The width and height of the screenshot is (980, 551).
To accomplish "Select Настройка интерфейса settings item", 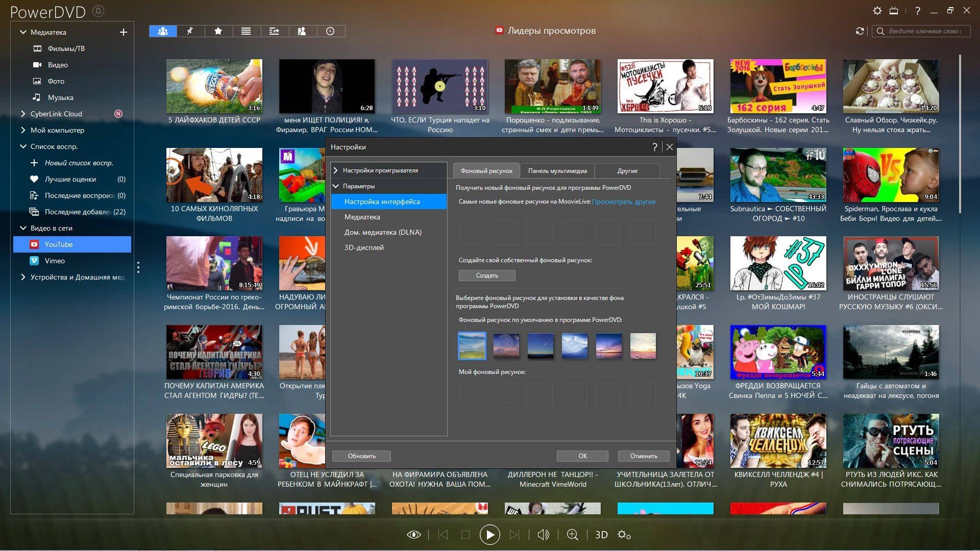I will coord(389,202).
